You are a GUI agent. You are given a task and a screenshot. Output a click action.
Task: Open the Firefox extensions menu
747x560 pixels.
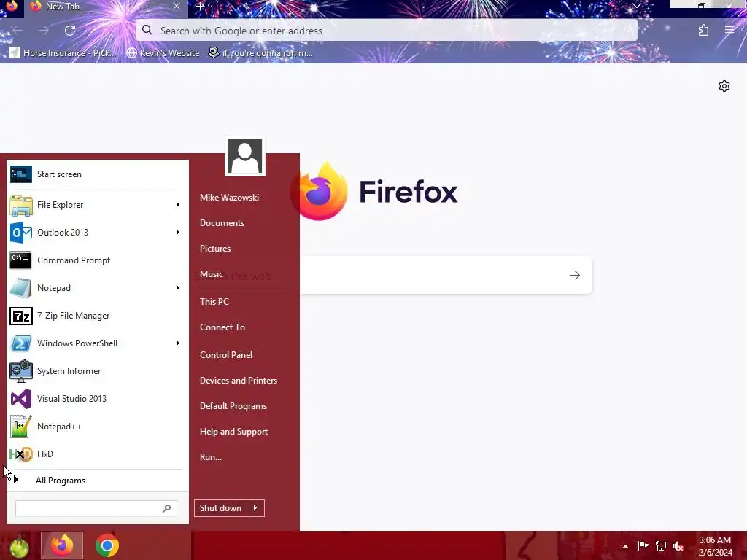(703, 31)
